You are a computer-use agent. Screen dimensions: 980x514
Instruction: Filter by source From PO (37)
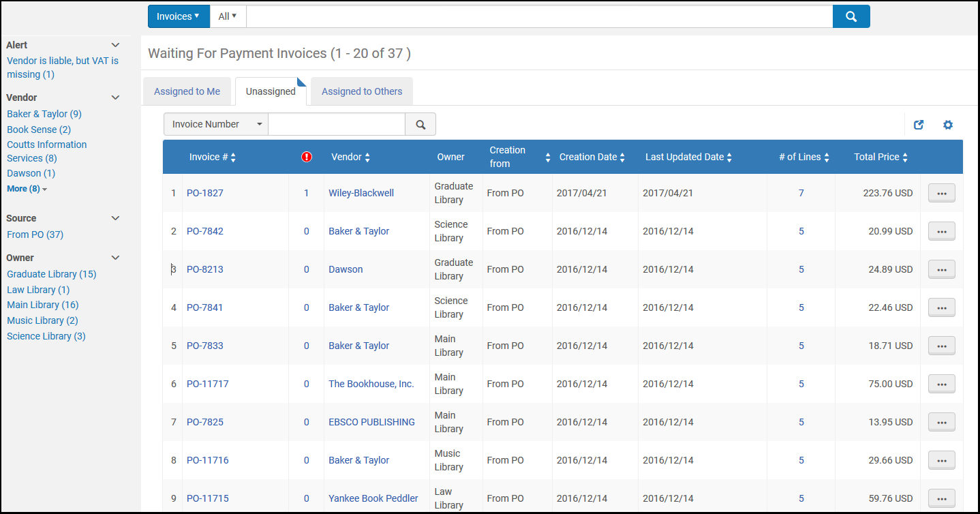click(x=35, y=235)
